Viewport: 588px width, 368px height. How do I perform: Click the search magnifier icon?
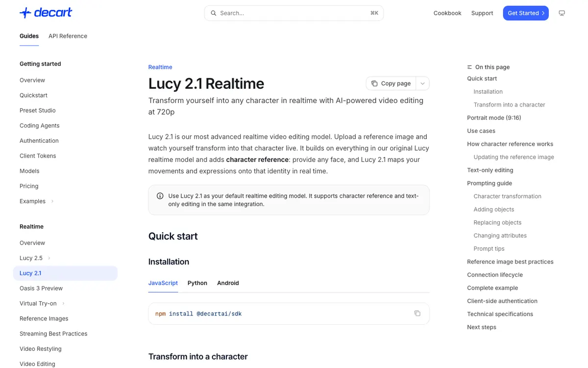[x=214, y=13]
